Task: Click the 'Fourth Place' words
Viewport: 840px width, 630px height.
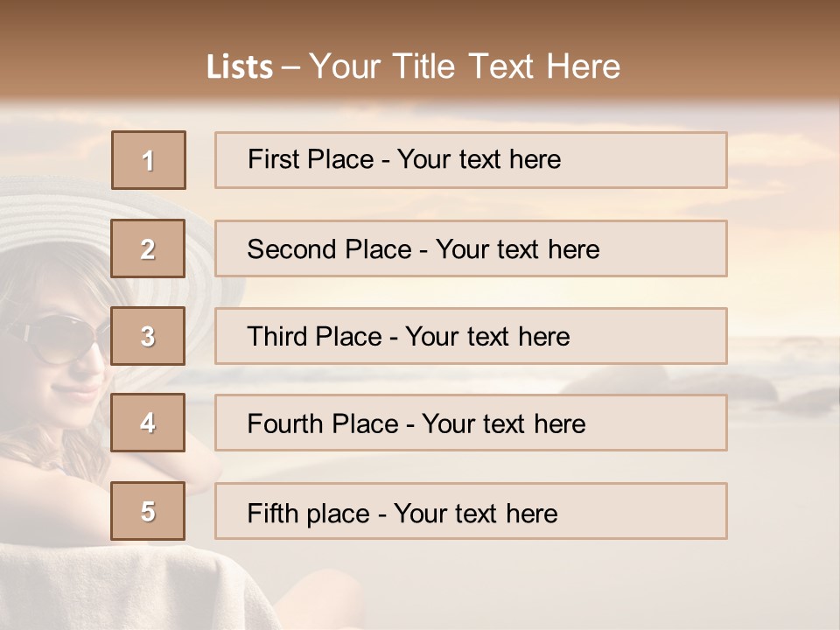Action: (x=323, y=423)
